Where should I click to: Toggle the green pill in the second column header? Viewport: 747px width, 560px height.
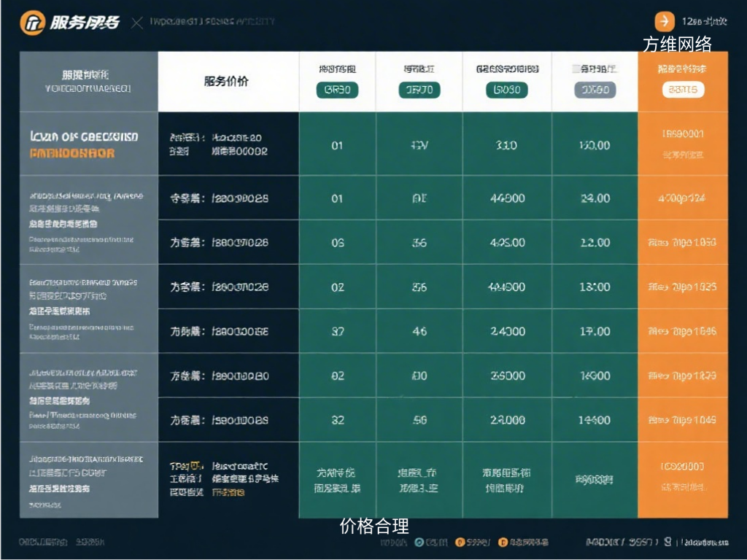click(x=421, y=90)
